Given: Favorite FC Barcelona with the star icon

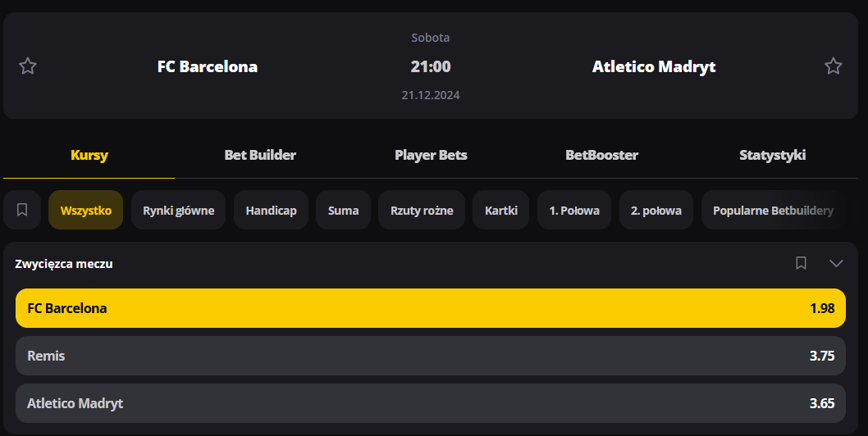Looking at the screenshot, I should (x=28, y=66).
